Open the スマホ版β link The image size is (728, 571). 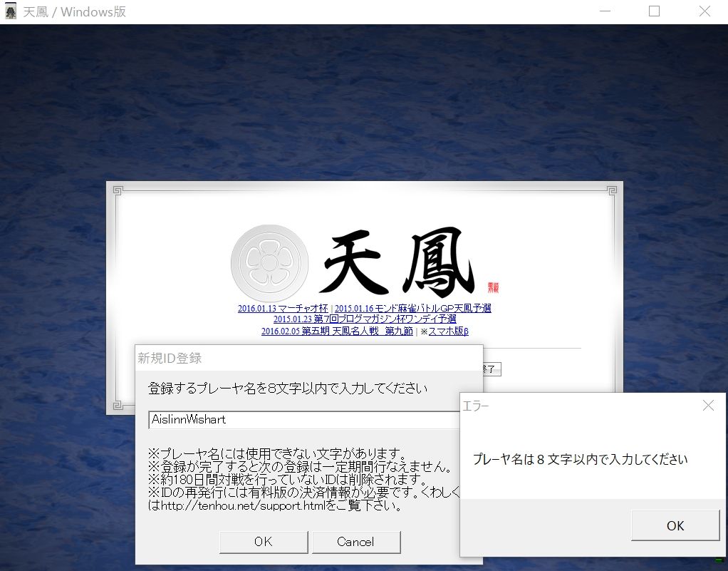pyautogui.click(x=448, y=331)
